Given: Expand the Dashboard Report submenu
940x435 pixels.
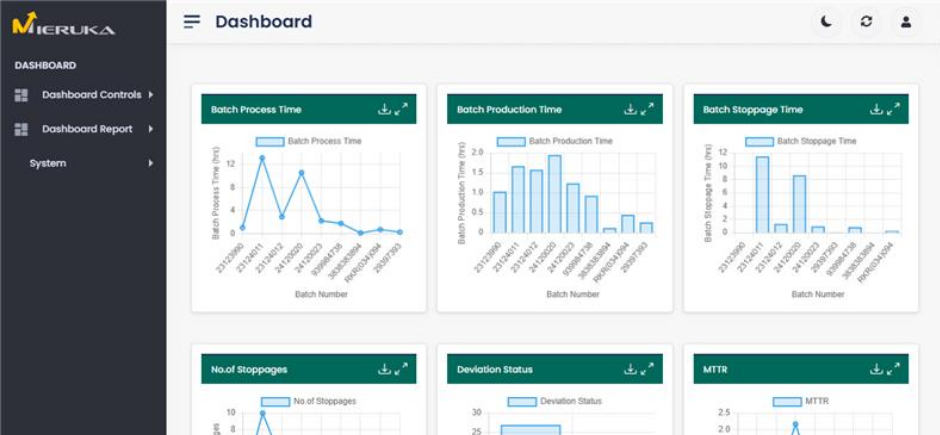Looking at the screenshot, I should coord(87,129).
